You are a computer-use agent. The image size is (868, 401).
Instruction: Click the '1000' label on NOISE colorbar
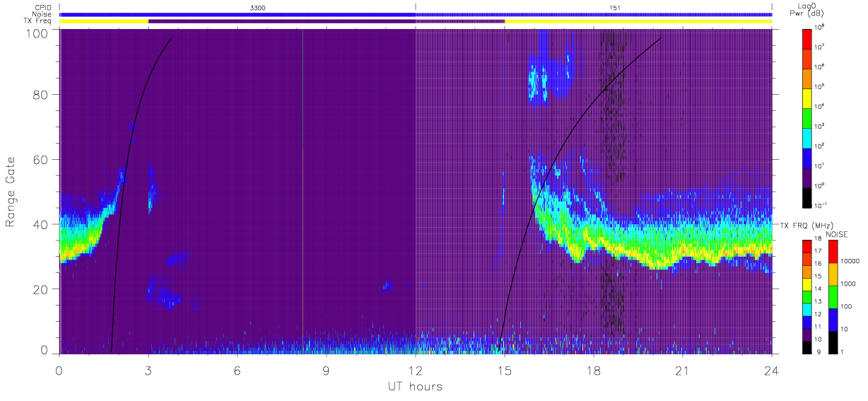[848, 284]
